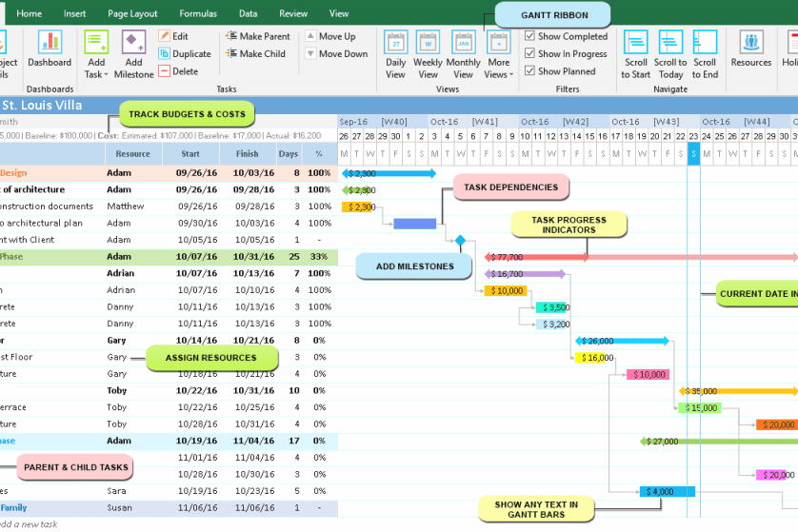The height and width of the screenshot is (532, 798).
Task: Open the Page Layout ribbon tab
Action: tap(132, 13)
